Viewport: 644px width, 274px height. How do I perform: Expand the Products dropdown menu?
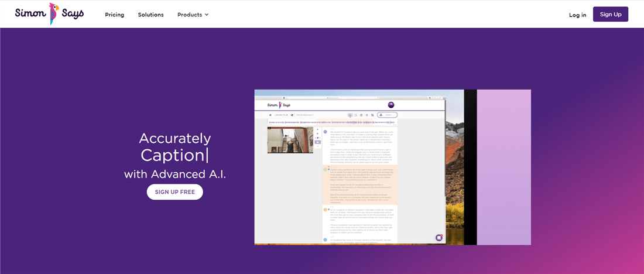click(x=193, y=15)
